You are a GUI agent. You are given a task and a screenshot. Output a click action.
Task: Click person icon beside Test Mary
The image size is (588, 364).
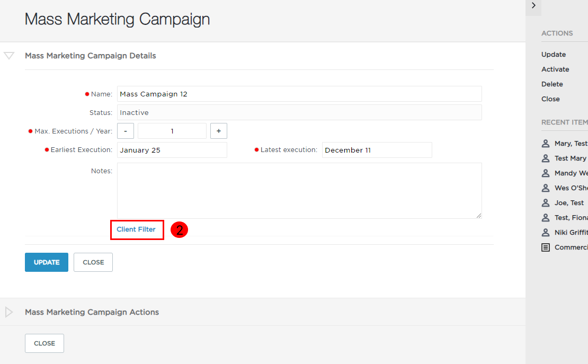(x=546, y=158)
